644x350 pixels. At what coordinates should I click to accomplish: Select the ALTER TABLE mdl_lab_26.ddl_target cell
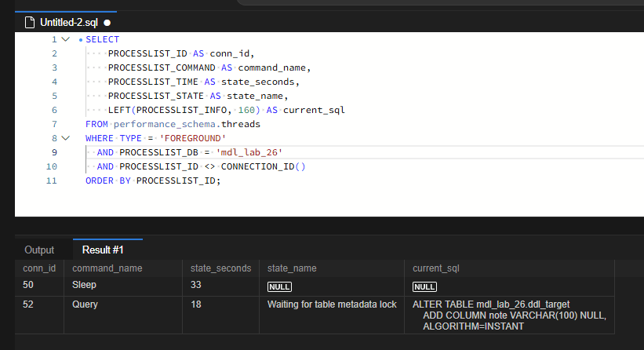tap(509, 315)
